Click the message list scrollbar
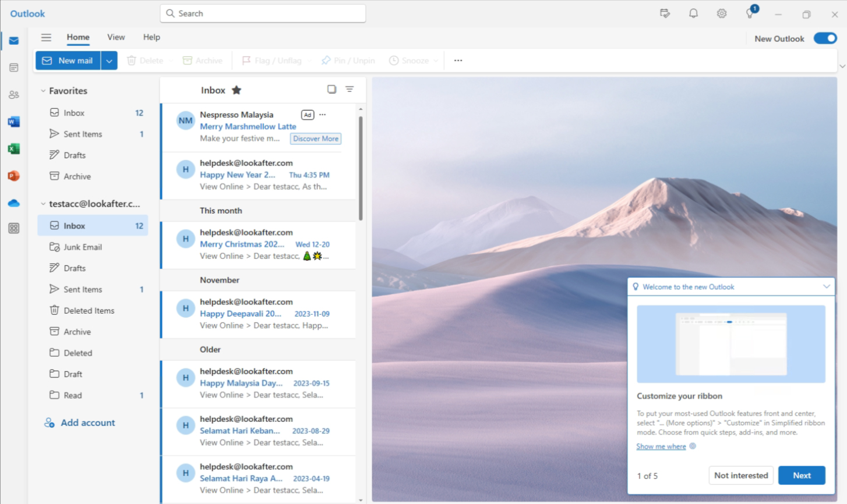 pos(361,169)
